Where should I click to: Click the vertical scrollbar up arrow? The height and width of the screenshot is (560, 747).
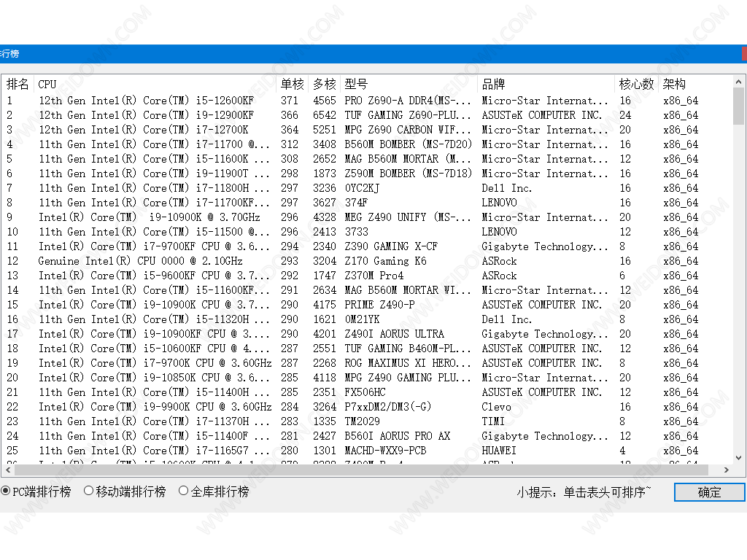coord(739,82)
